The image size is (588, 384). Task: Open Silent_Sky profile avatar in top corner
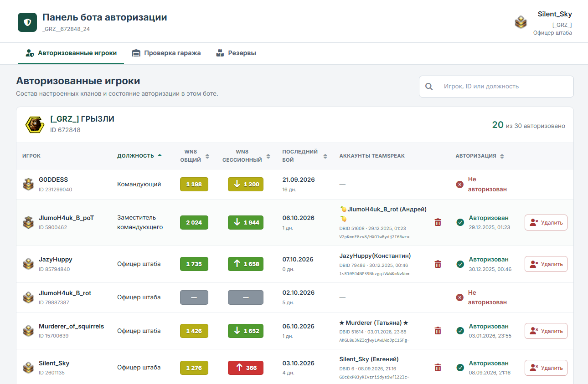[x=521, y=22]
